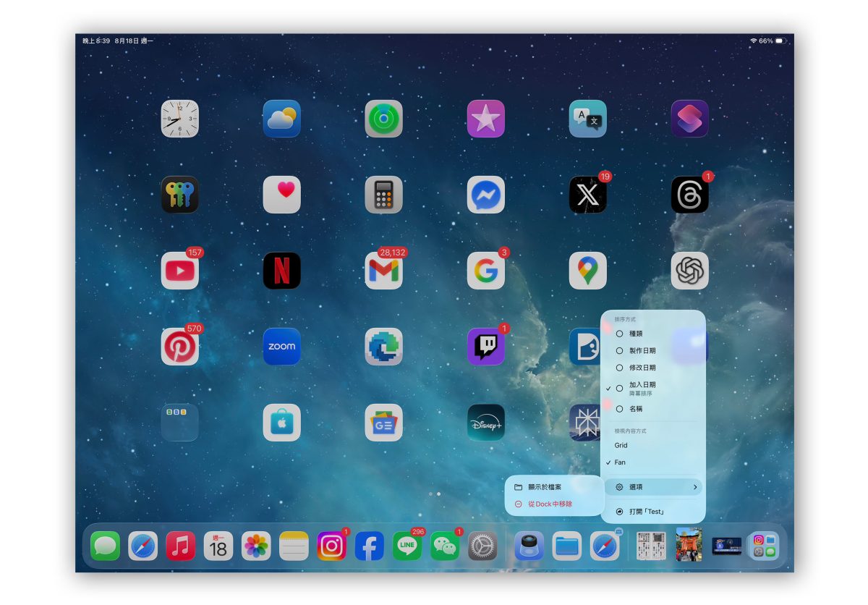This screenshot has height=605, width=868.
Task: Open the Apple Store app
Action: point(281,423)
